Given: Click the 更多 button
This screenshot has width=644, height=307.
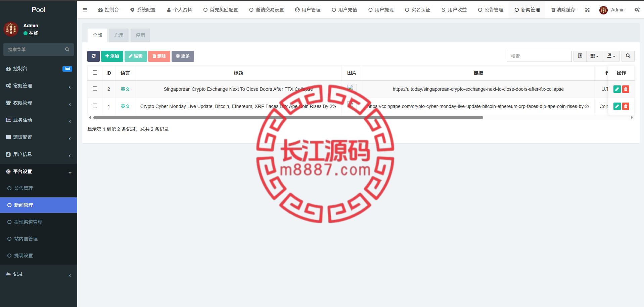Looking at the screenshot, I should click(x=183, y=56).
